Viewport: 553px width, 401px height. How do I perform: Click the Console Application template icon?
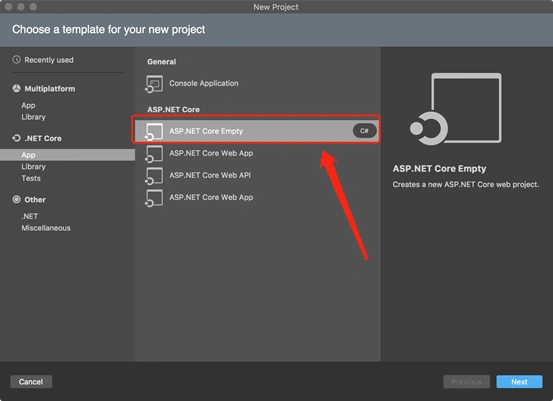tap(154, 84)
